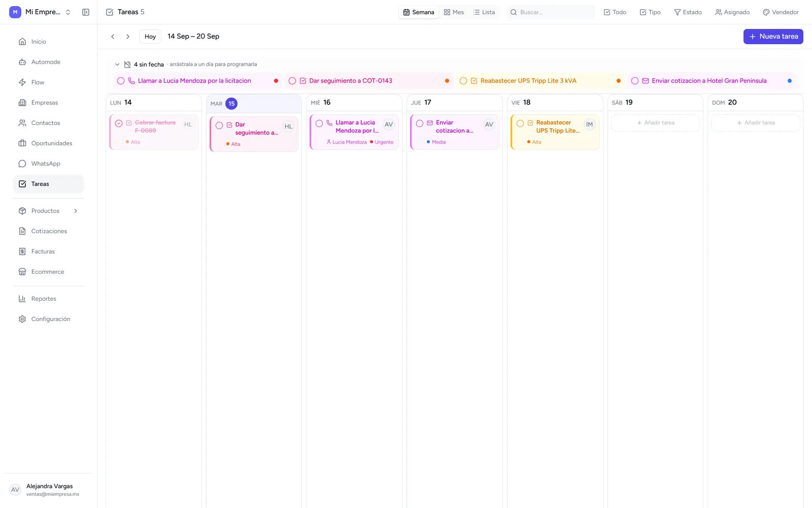Open WhatsApp chat icon in sidebar
The image size is (812, 508).
tap(22, 164)
